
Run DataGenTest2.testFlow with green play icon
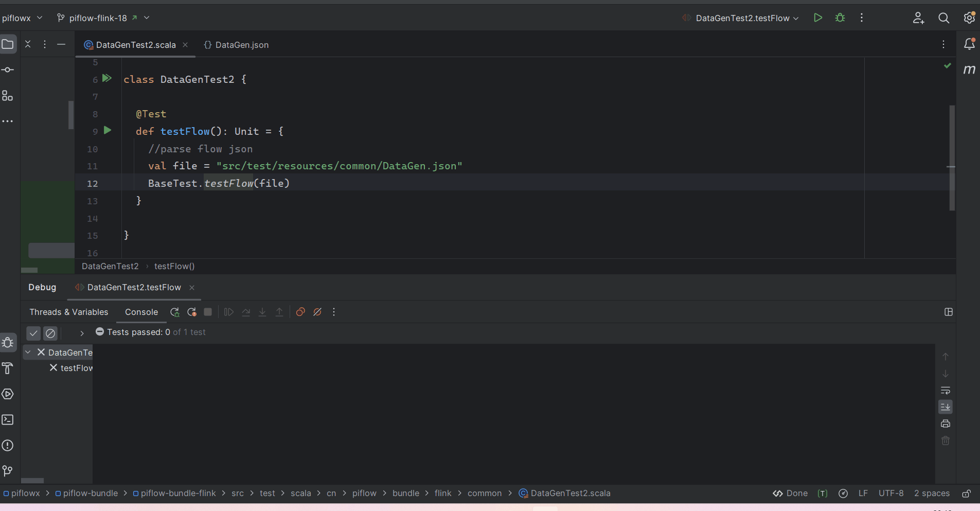click(817, 17)
